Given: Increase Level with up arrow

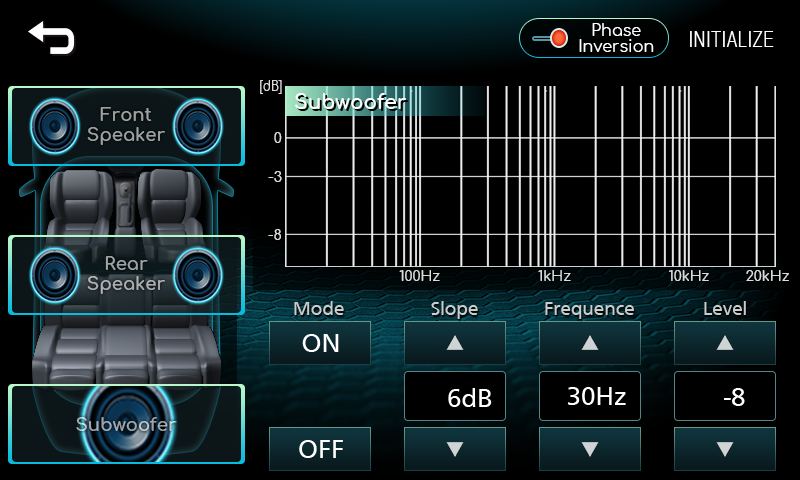Looking at the screenshot, I should coord(725,343).
